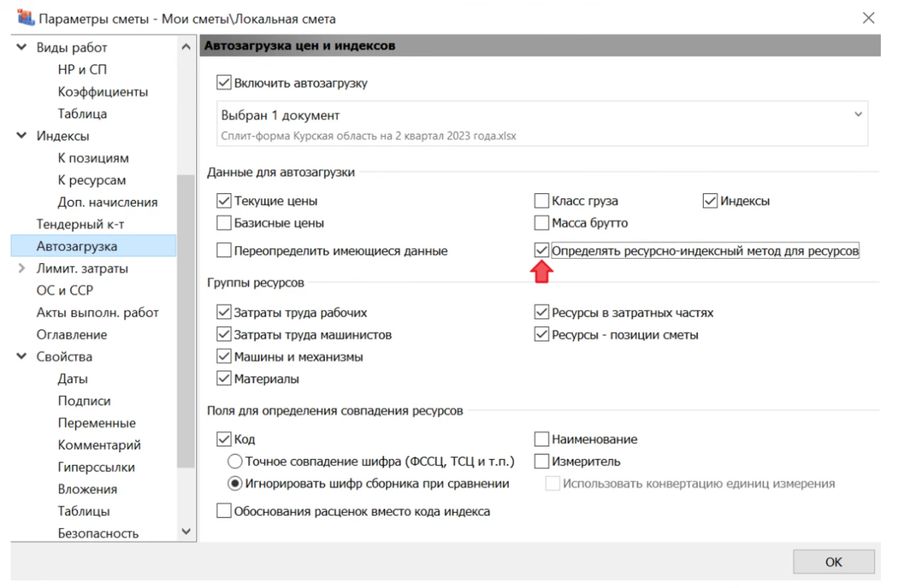The image size is (910, 588).
Task: Toggle Материалы checkbox
Action: 224,379
